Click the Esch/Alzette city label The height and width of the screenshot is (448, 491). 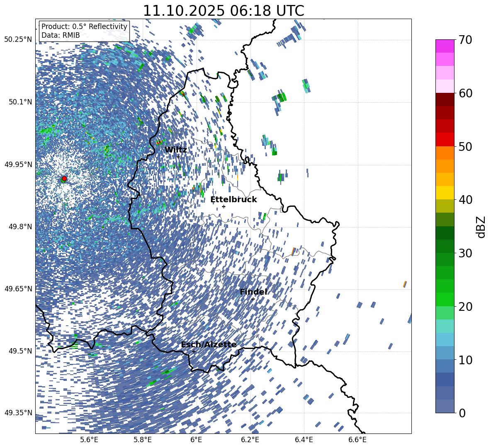[209, 344]
